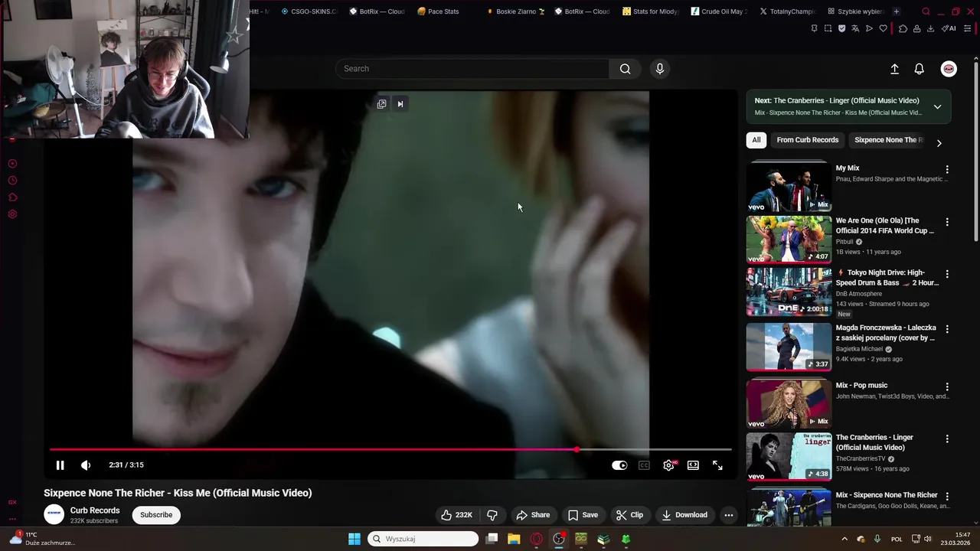Enter fullscreen mode
The width and height of the screenshot is (980, 551).
717,465
